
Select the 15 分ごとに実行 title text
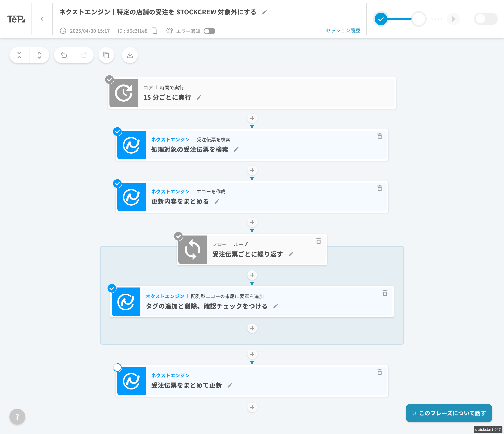(x=167, y=97)
